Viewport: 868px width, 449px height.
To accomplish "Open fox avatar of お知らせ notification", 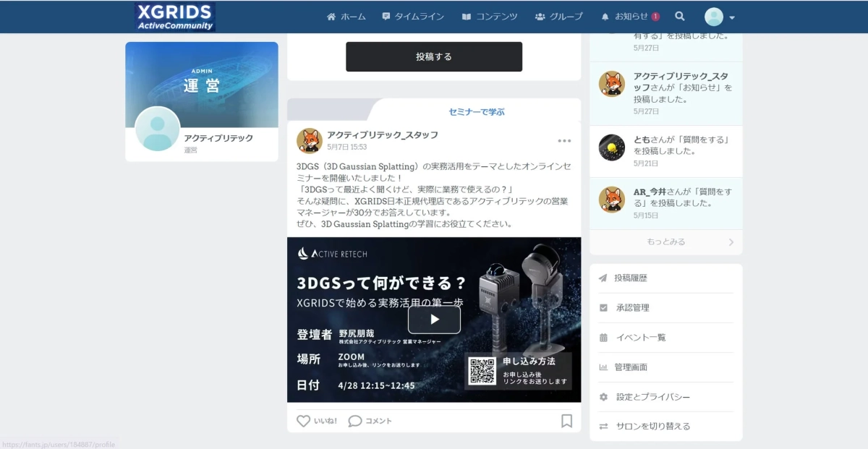I will point(612,84).
